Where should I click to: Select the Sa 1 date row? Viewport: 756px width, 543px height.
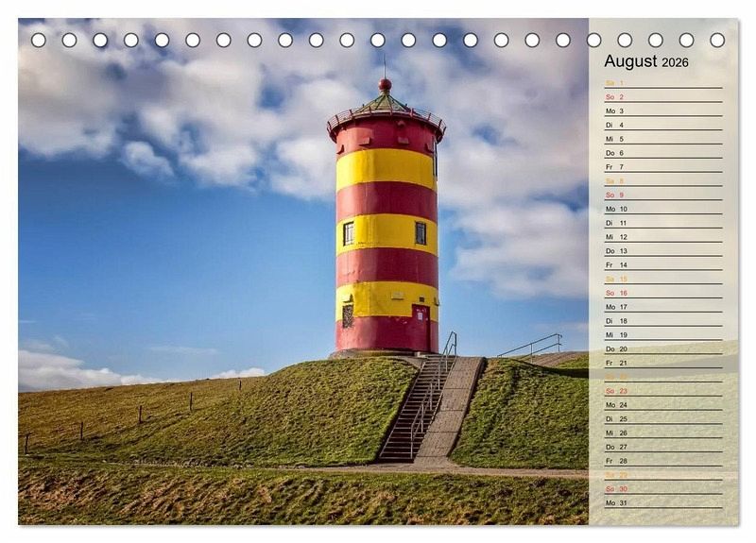[662, 83]
